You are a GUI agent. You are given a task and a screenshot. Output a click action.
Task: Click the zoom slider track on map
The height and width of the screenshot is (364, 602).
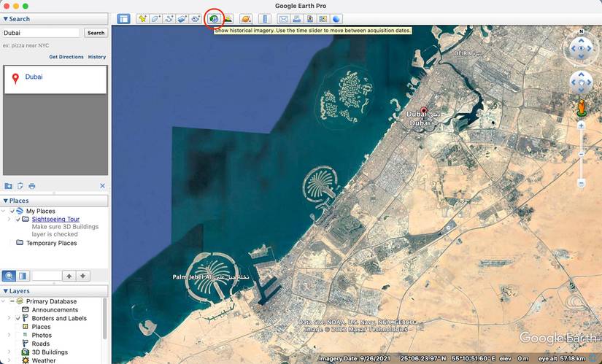click(582, 155)
